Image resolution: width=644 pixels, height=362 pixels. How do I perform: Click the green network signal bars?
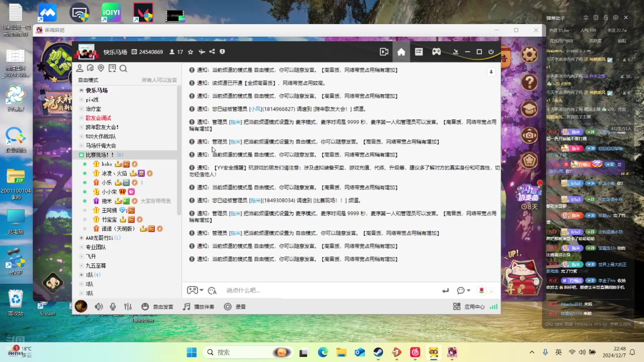point(494,307)
